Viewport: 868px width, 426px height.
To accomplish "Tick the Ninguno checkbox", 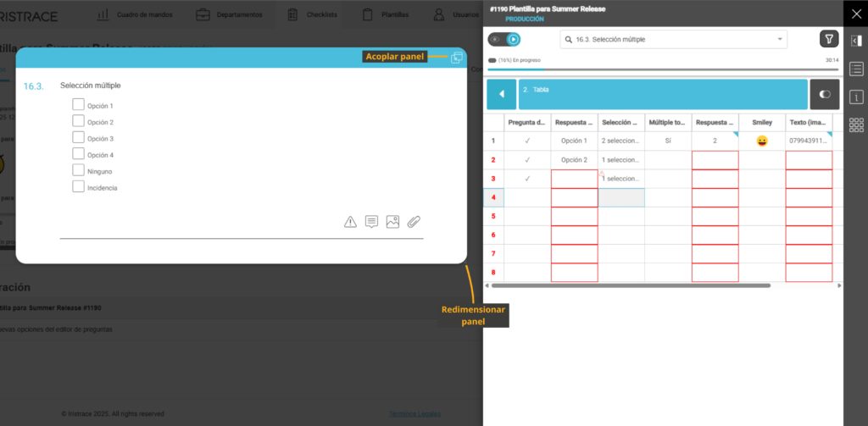I will click(x=78, y=170).
